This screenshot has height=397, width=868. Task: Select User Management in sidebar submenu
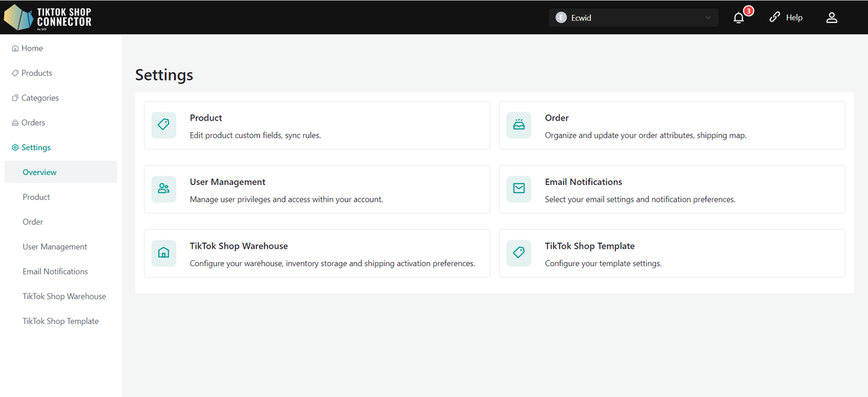55,247
